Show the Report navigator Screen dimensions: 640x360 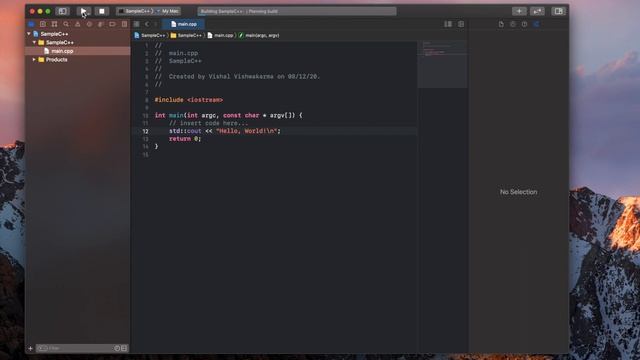124,24
